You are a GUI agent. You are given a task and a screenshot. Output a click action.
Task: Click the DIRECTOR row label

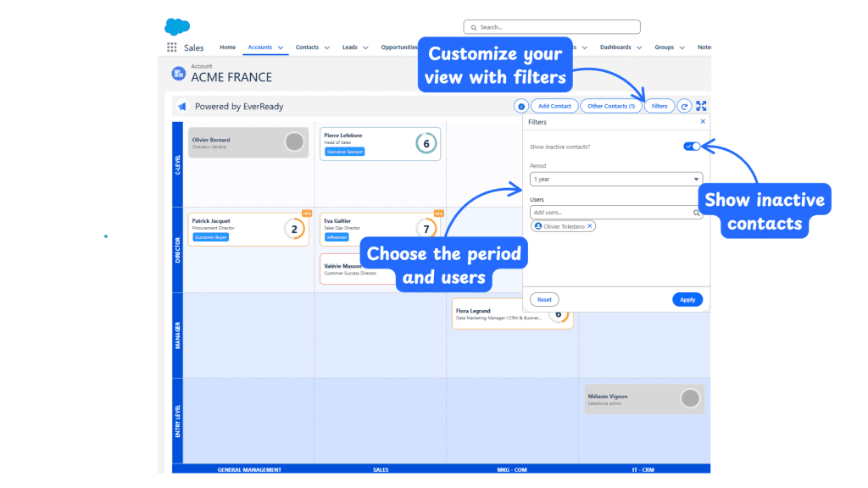coord(178,250)
